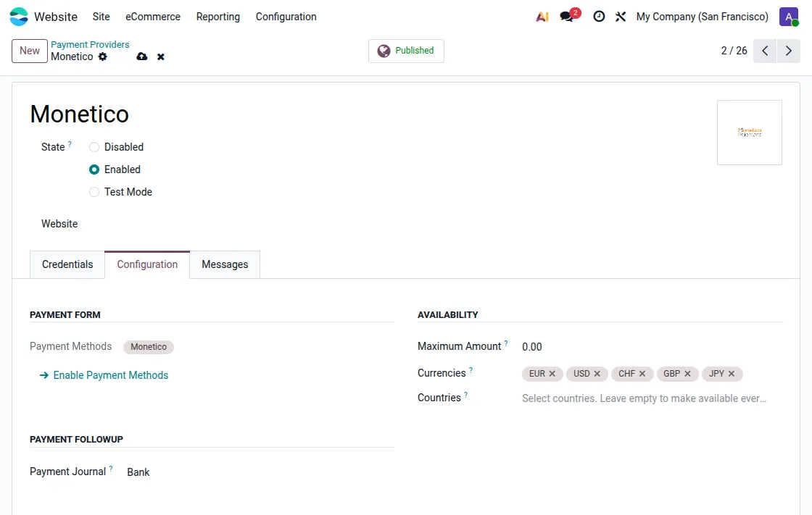Open the Site menu
Viewport: 812px width, 515px height.
pos(101,17)
